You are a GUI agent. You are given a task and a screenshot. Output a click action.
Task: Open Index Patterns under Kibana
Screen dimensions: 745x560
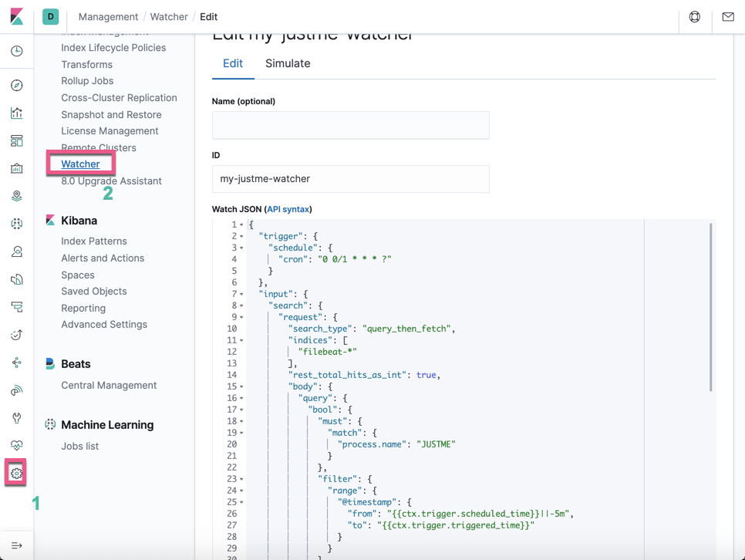tap(93, 241)
